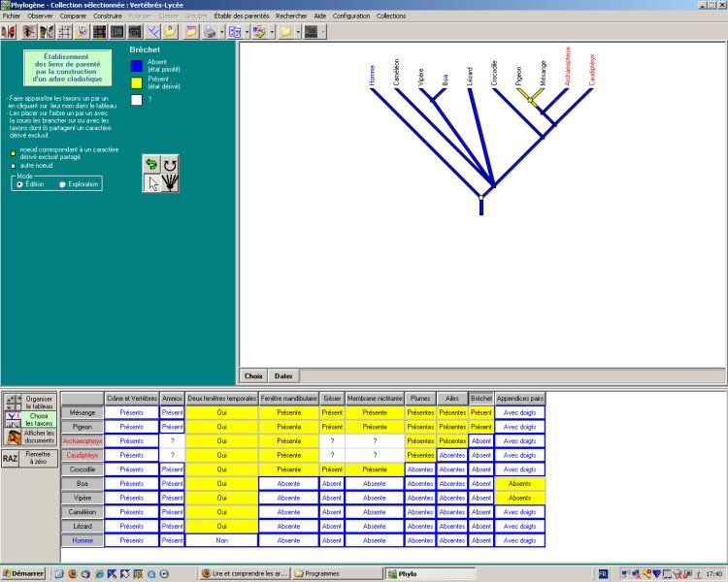728x582 pixels.
Task: Select the Édition mode radio button
Action: pos(19,183)
